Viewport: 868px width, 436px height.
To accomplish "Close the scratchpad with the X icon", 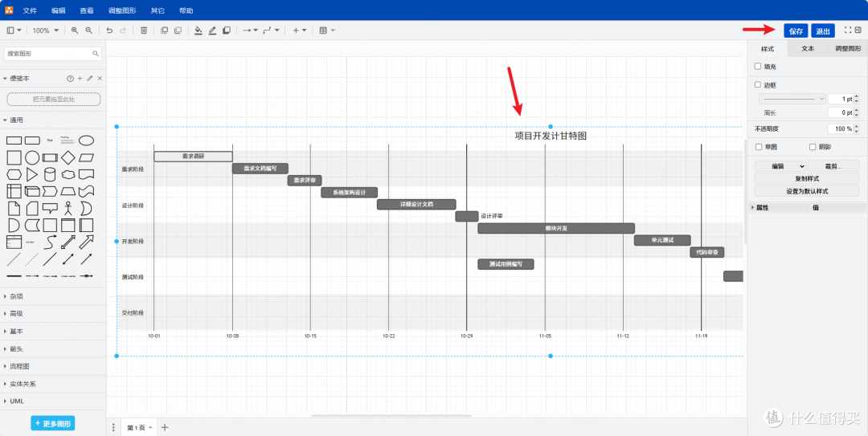I will click(100, 79).
